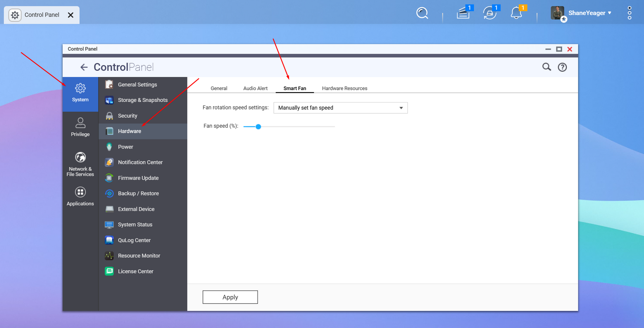The image size is (644, 328).
Task: Click the Power bulb icon
Action: pyautogui.click(x=109, y=147)
